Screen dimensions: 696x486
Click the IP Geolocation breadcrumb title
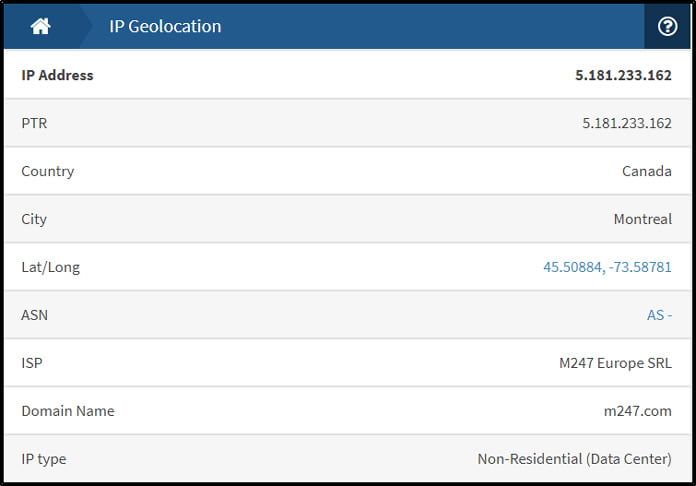point(165,26)
